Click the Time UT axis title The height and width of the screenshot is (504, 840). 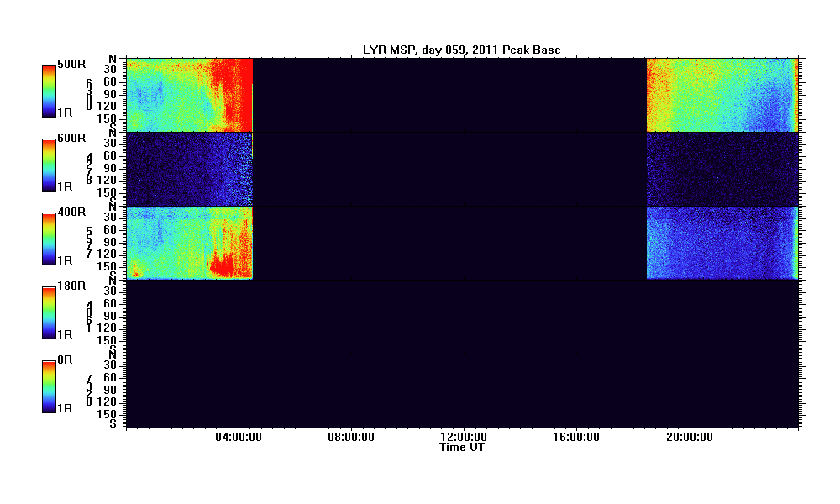462,447
